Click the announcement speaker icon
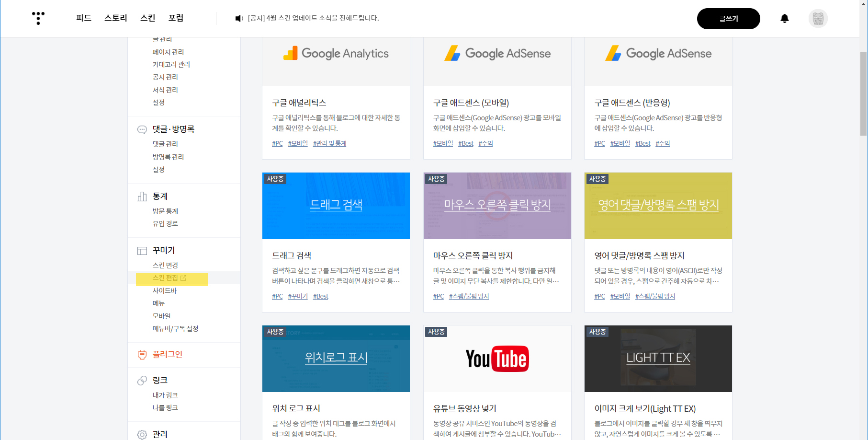Viewport: 868px width, 440px height. pyautogui.click(x=239, y=18)
